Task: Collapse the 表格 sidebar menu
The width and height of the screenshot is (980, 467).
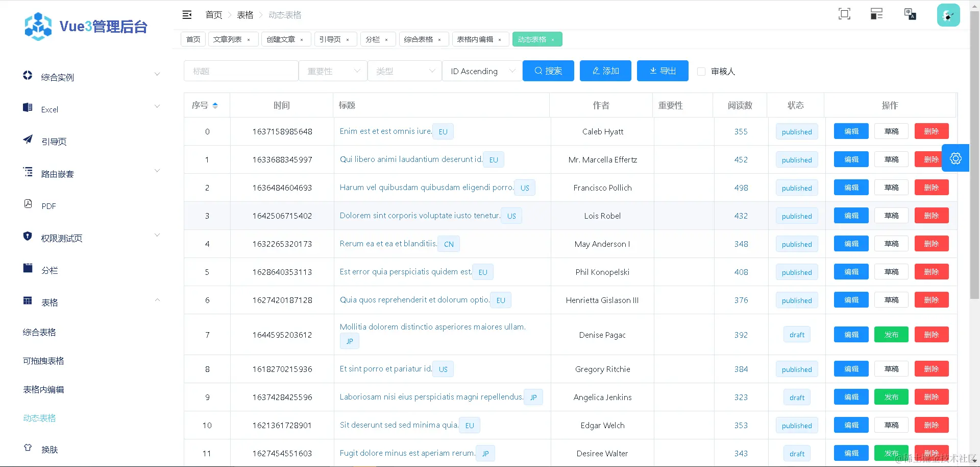Action: 157,300
